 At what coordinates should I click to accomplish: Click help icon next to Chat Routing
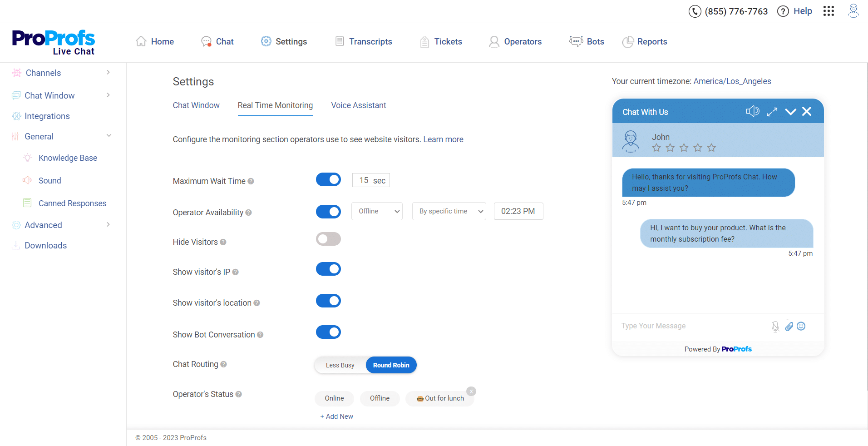pos(223,364)
